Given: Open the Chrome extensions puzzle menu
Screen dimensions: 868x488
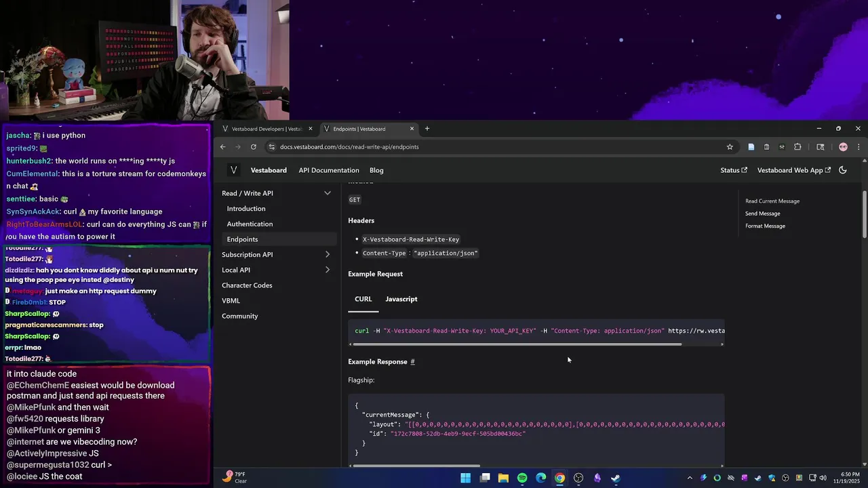Looking at the screenshot, I should coord(797,147).
